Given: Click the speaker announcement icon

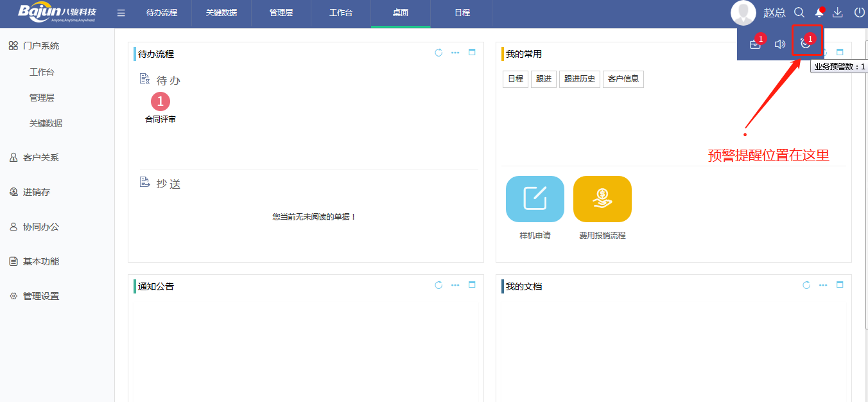Looking at the screenshot, I should pyautogui.click(x=780, y=44).
